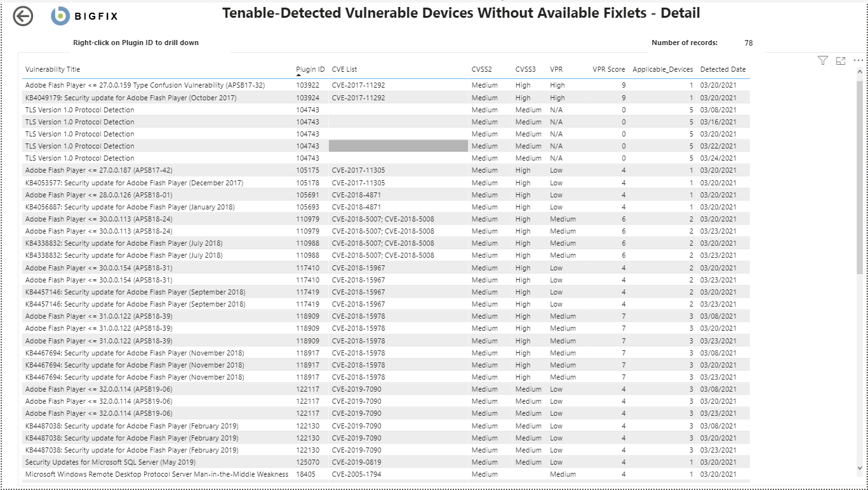
Task: Click the back arrow button
Action: 23,17
